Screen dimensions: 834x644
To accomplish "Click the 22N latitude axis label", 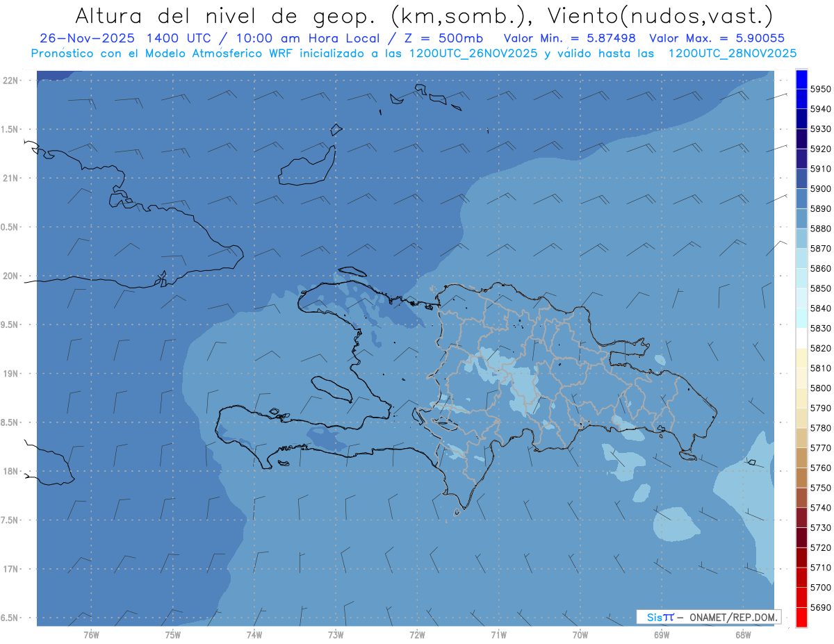I will click(x=10, y=80).
